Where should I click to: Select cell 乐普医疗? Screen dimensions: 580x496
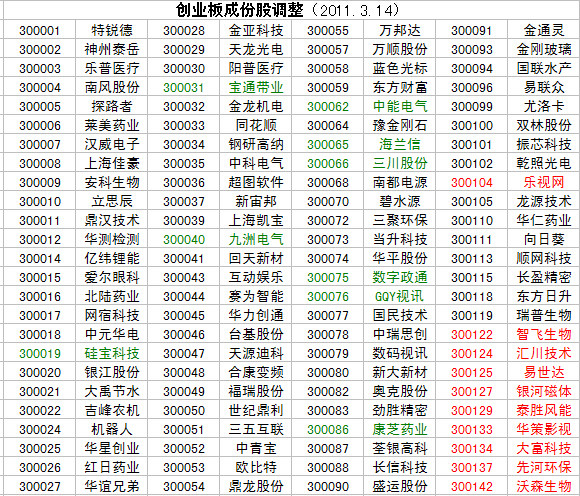click(x=112, y=68)
